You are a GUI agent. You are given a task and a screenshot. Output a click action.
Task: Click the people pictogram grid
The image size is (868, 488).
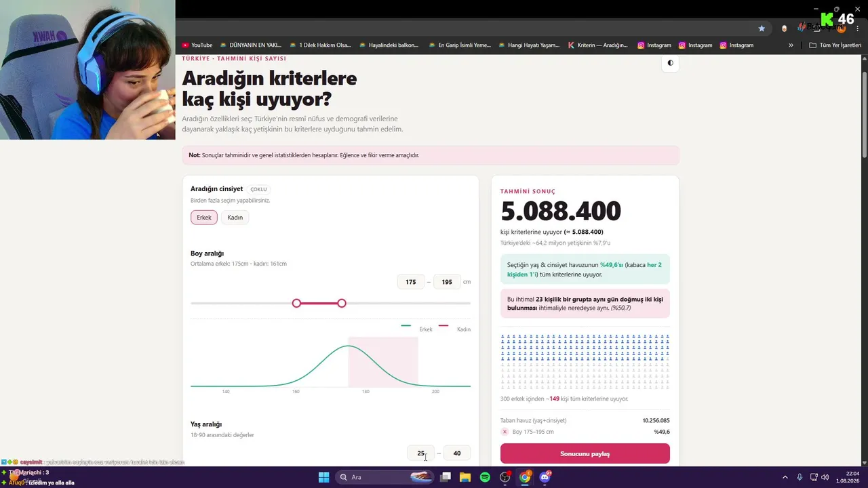[x=585, y=361]
